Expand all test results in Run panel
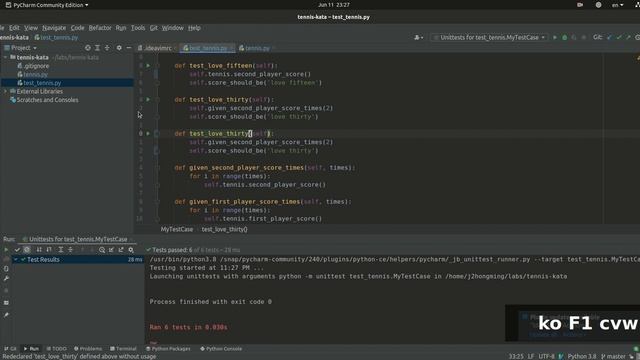The width and height of the screenshot is (640, 360). pos(60,250)
